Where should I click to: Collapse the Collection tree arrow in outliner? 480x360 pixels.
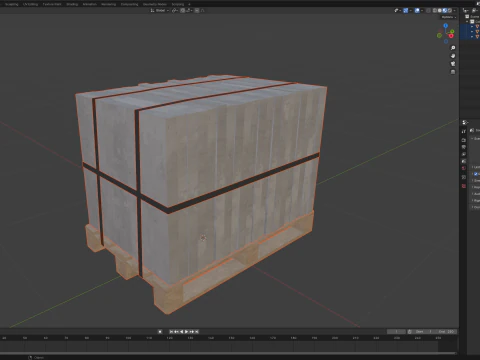(x=467, y=21)
